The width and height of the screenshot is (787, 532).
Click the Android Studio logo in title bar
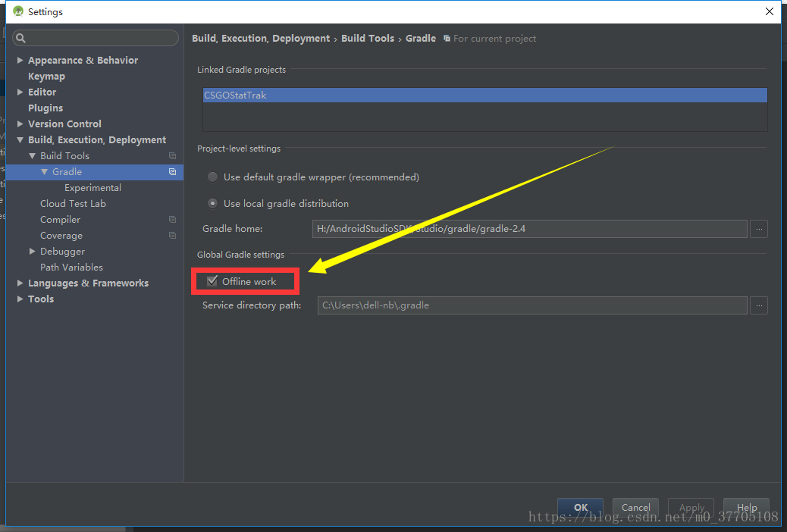(x=18, y=11)
